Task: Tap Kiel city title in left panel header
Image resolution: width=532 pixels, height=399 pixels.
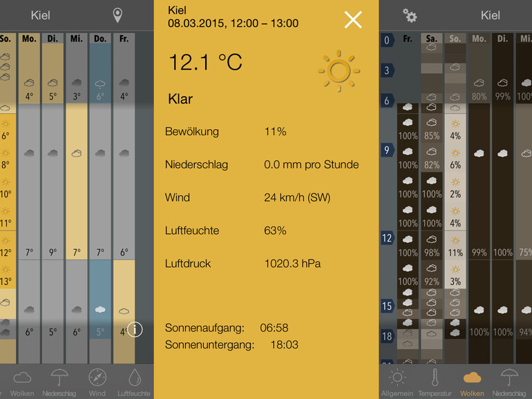Action: point(40,15)
